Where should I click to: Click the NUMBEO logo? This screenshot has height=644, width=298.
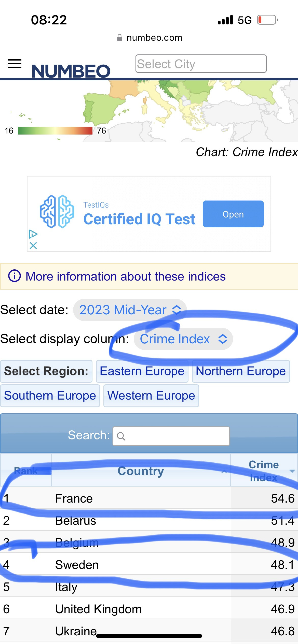click(71, 71)
